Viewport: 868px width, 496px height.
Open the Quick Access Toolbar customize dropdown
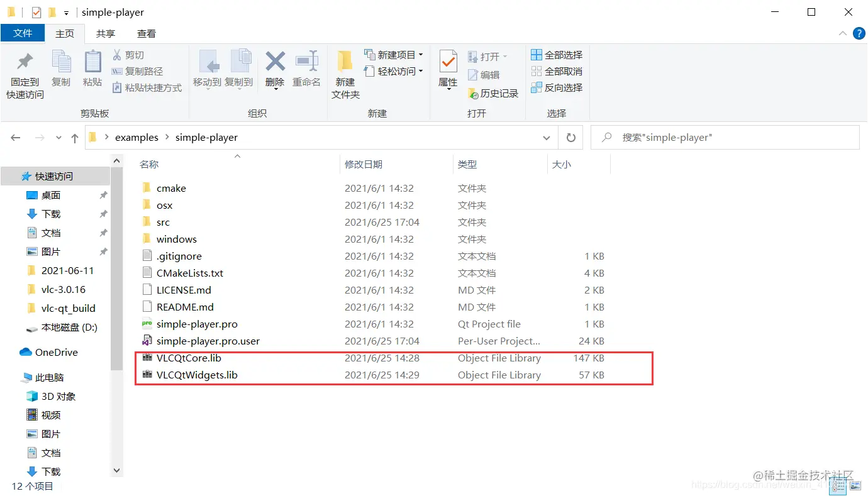click(x=67, y=13)
